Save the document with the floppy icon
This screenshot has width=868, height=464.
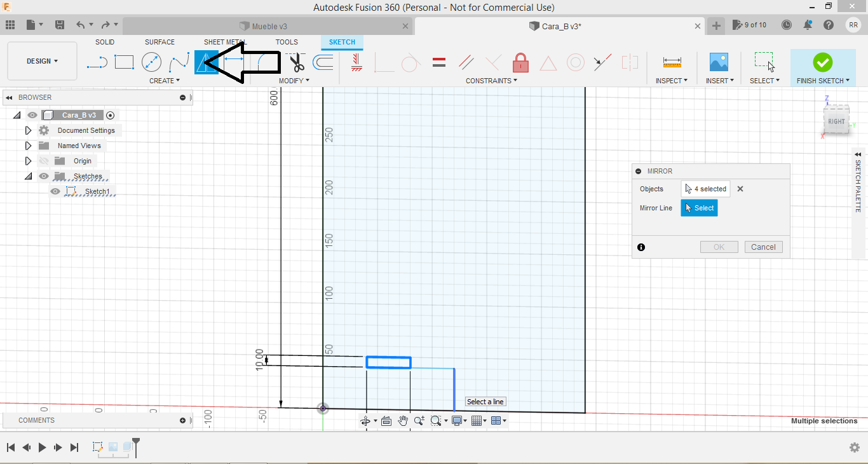pos(60,25)
